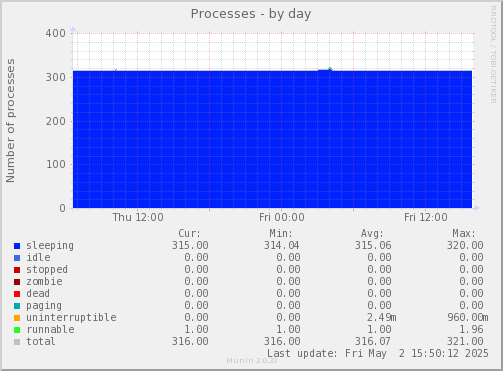The width and height of the screenshot is (503, 371).
Task: Click total current value 316.00
Action: (x=190, y=341)
